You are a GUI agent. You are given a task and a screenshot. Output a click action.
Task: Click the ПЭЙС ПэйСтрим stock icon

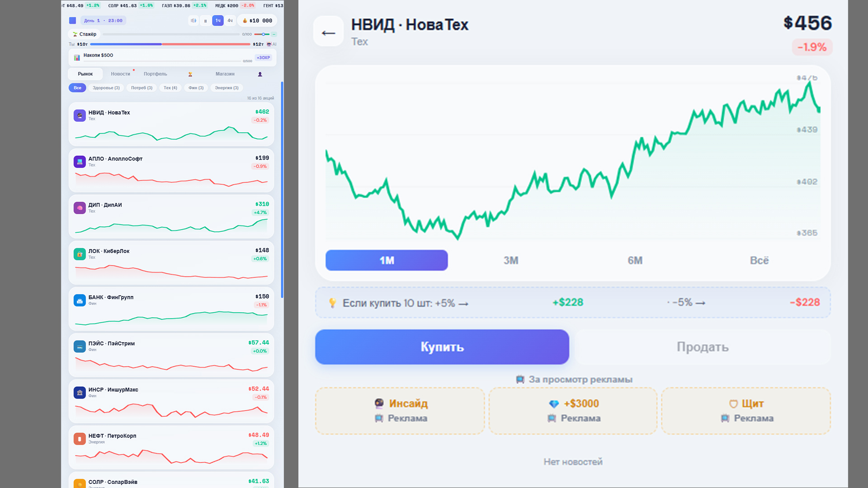point(80,347)
